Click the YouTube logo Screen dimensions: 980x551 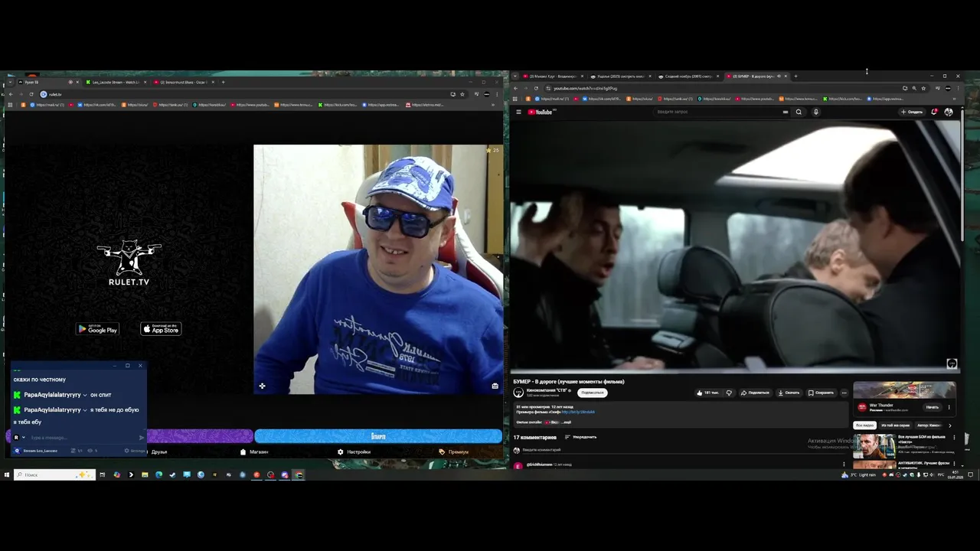click(x=541, y=112)
